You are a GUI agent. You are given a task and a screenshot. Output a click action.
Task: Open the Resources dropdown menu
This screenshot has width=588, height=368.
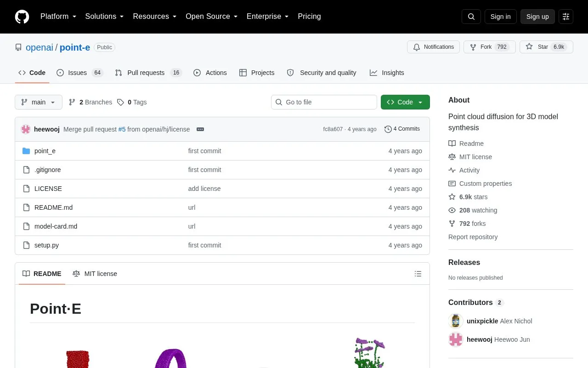coord(155,17)
